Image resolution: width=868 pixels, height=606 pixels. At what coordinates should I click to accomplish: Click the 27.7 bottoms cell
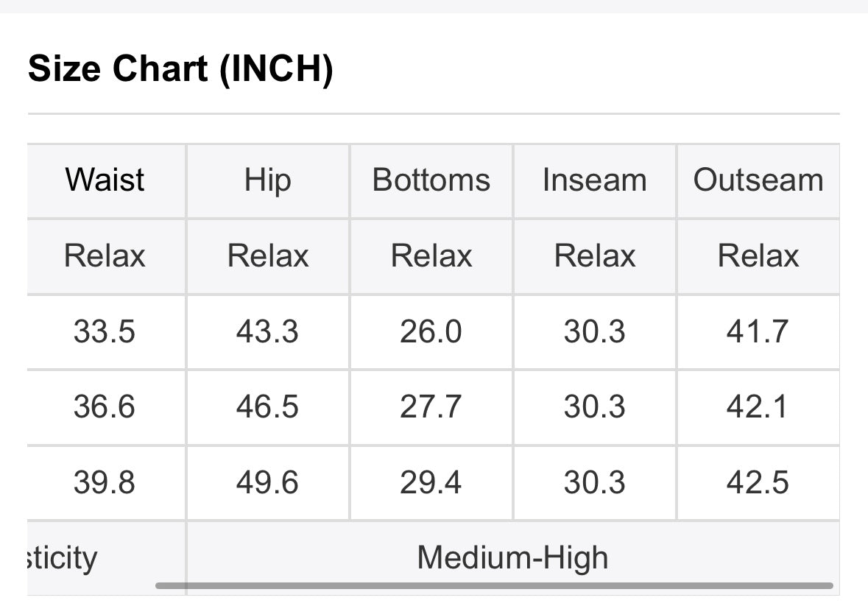pyautogui.click(x=431, y=406)
